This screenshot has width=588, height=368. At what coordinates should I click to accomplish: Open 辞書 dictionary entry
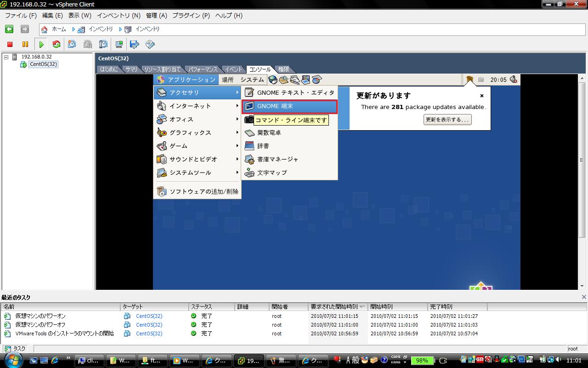(289, 146)
